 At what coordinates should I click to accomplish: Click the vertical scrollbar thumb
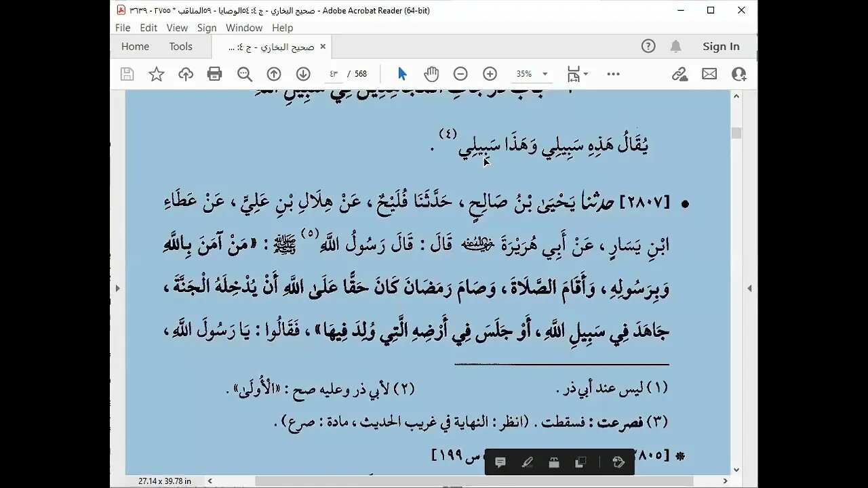pyautogui.click(x=736, y=134)
